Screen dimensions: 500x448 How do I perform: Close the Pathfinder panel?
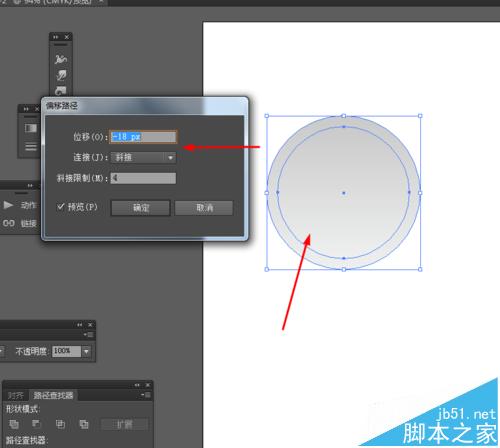pyautogui.click(x=148, y=385)
